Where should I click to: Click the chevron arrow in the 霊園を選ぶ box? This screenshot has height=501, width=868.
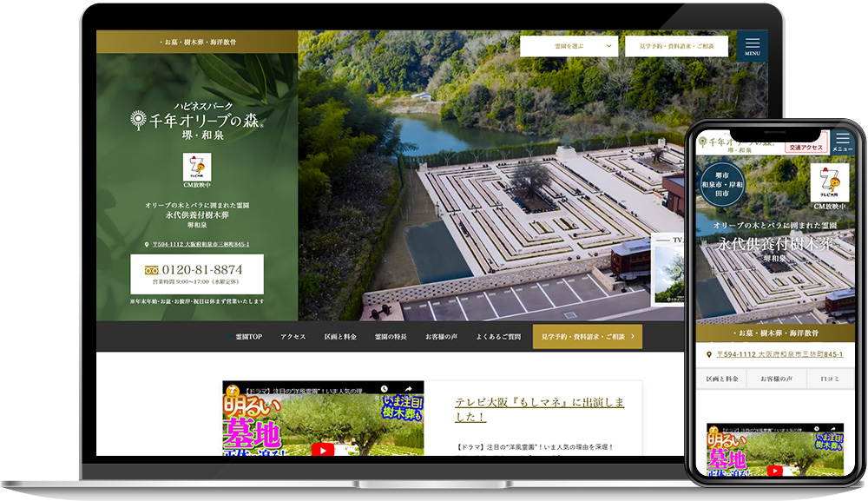click(609, 46)
